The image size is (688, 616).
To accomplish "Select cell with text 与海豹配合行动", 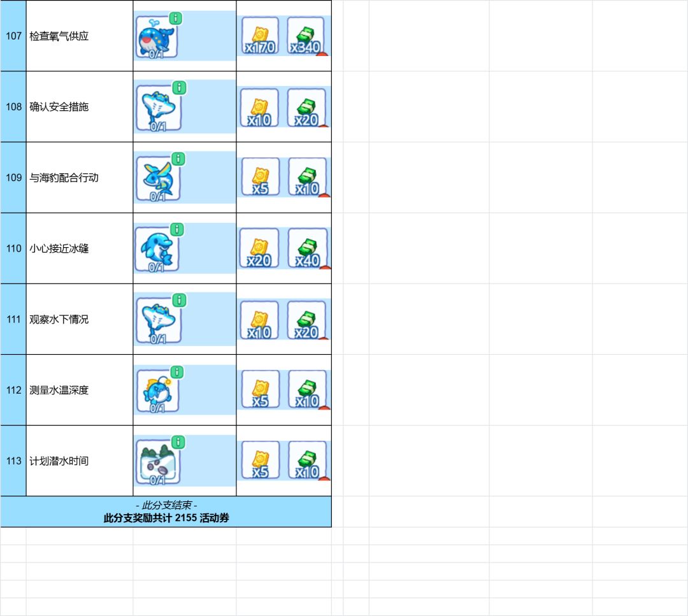I will pos(80,178).
